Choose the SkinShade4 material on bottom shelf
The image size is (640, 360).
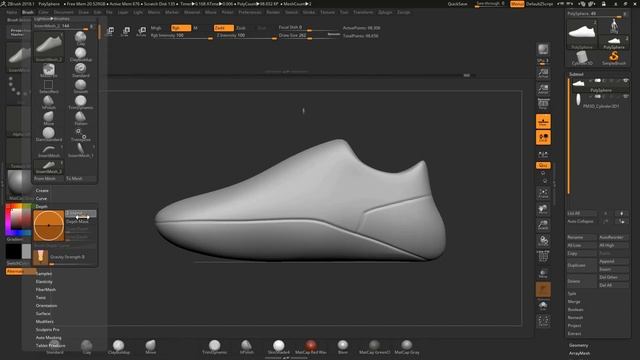coord(278,347)
